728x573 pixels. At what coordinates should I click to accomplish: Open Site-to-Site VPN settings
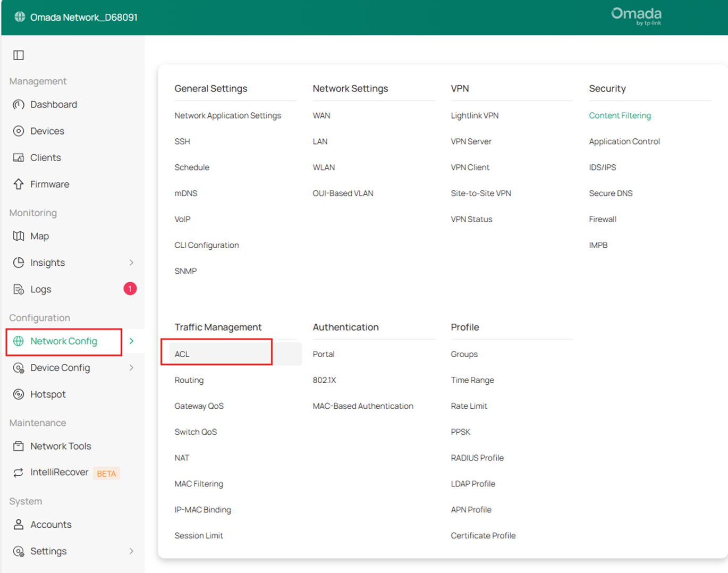click(481, 193)
